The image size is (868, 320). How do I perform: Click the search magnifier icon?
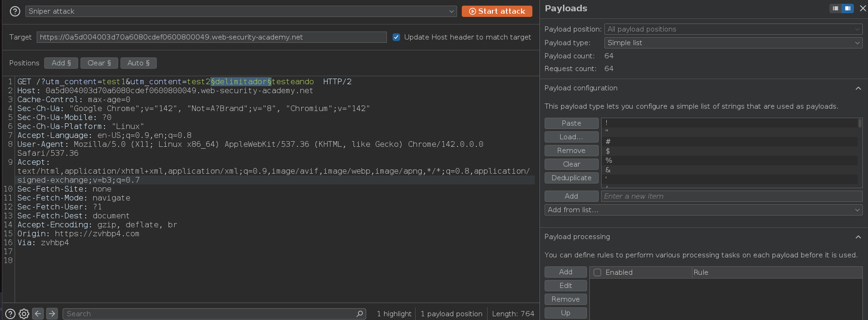pos(360,313)
